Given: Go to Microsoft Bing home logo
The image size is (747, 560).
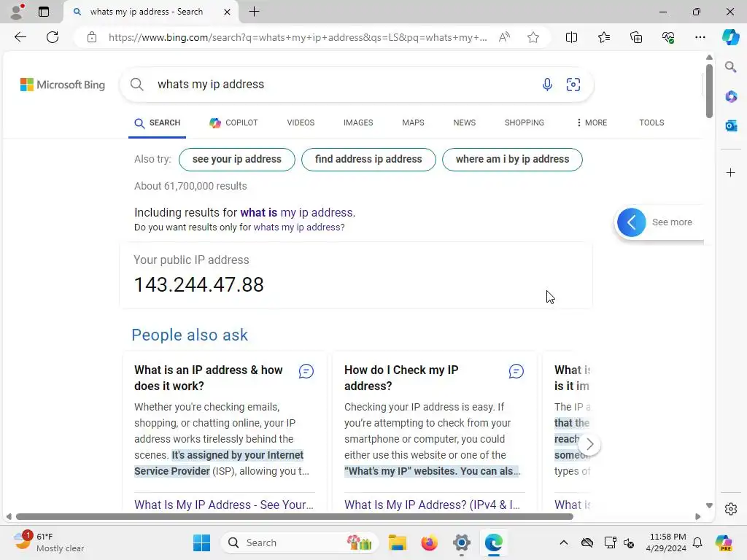Looking at the screenshot, I should (63, 85).
